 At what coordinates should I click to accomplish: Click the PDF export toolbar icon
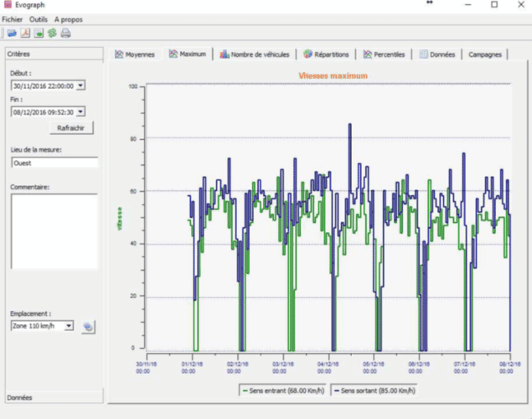25,34
